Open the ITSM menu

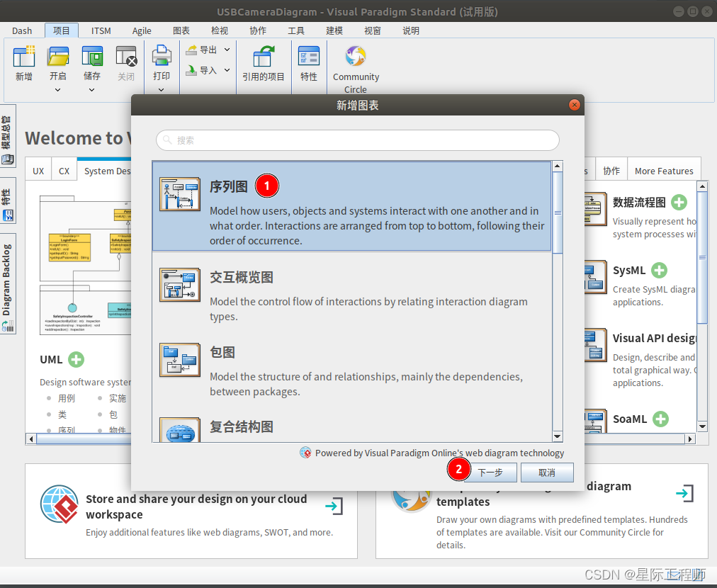point(101,30)
